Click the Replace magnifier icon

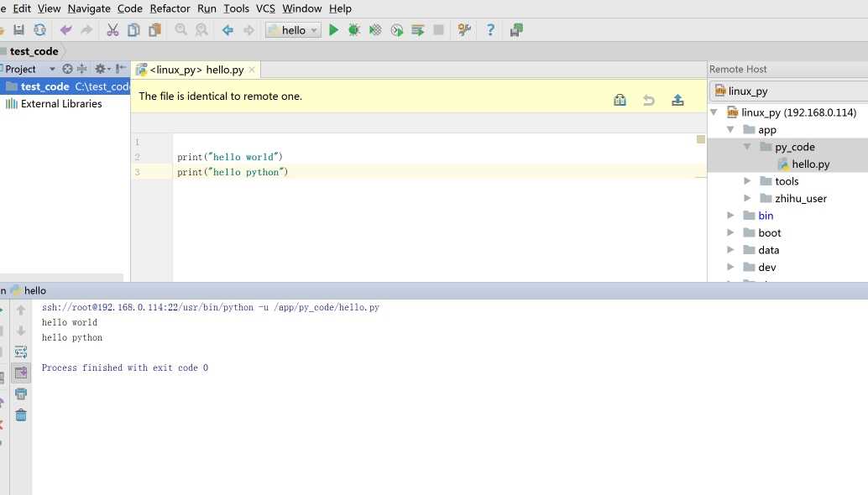click(x=201, y=30)
